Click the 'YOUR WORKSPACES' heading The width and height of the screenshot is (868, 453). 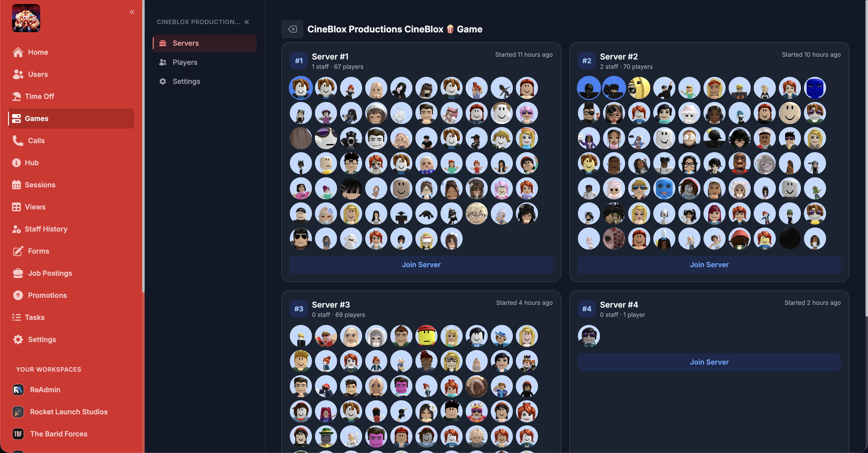click(x=48, y=369)
